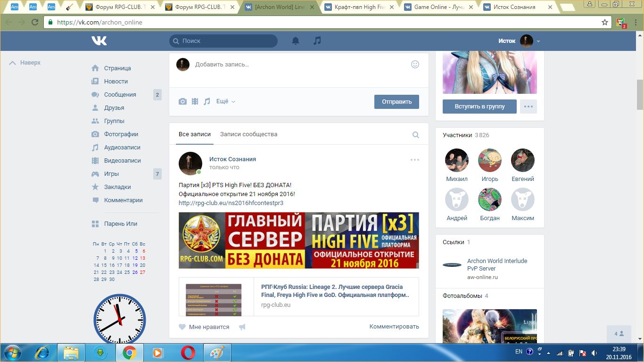The image size is (644, 362).
Task: Click the РПГ-Клуб Russia link preview title
Action: (x=335, y=291)
